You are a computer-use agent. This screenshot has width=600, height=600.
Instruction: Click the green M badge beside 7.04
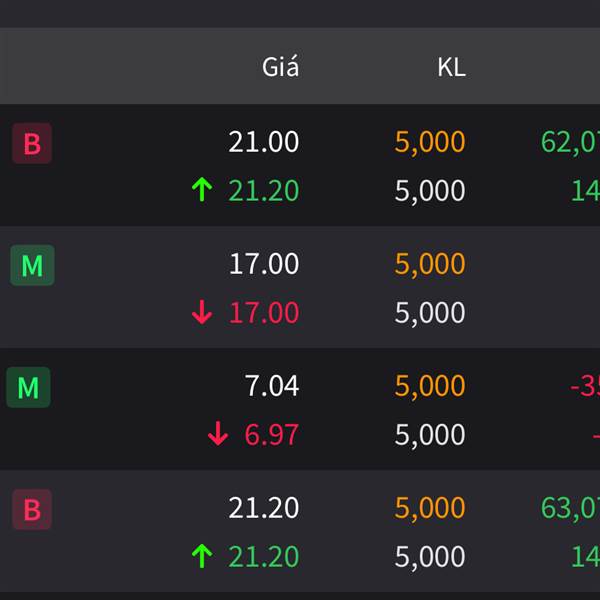tap(28, 387)
